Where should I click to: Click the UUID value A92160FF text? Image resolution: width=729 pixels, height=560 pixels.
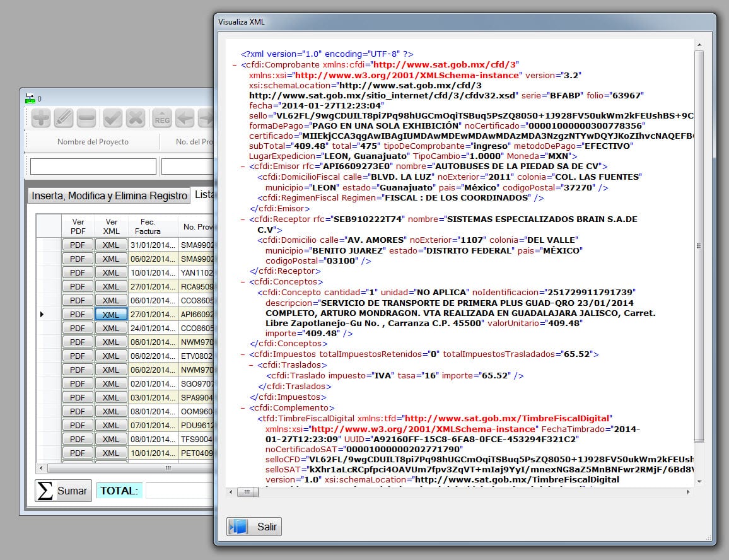coord(474,439)
